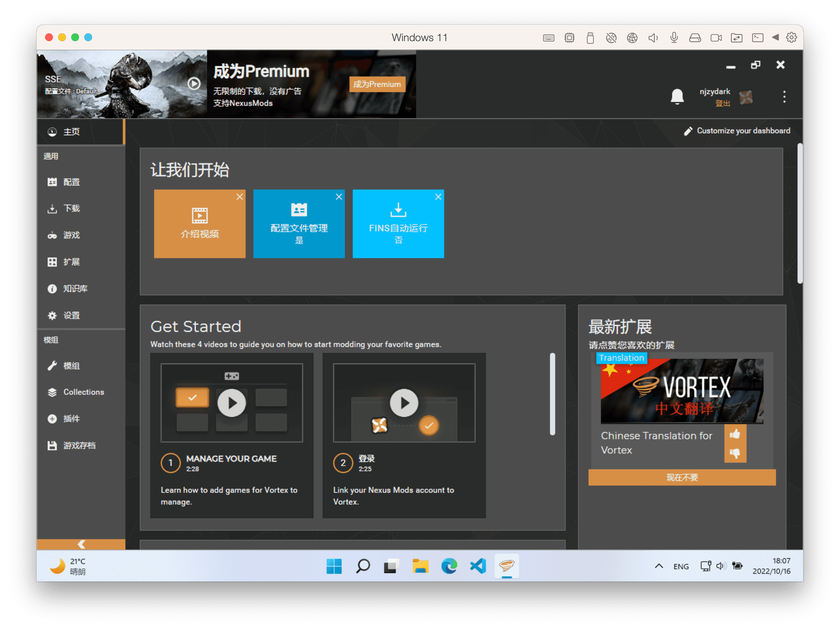This screenshot has width=840, height=630.
Task: Open the VM settings gear icon
Action: click(x=791, y=37)
